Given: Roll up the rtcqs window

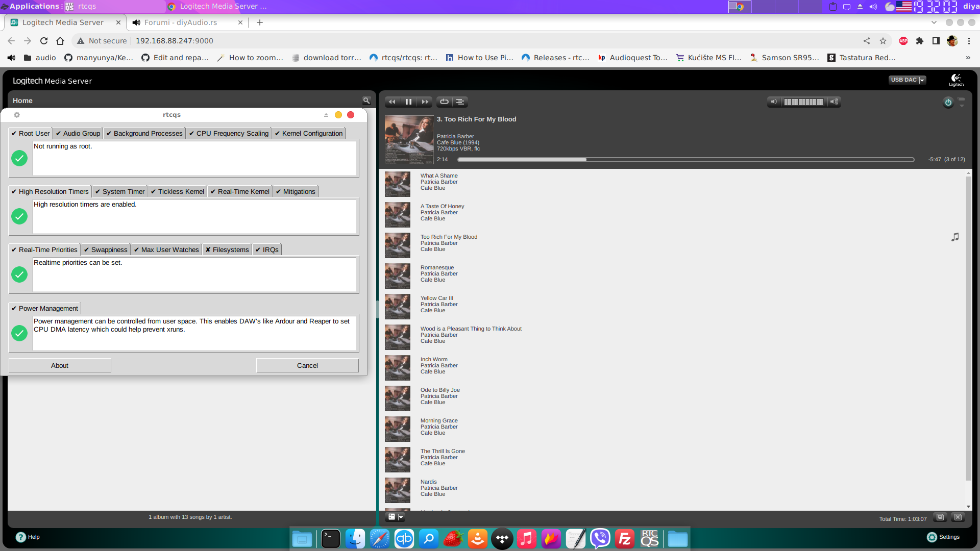Looking at the screenshot, I should pyautogui.click(x=326, y=115).
